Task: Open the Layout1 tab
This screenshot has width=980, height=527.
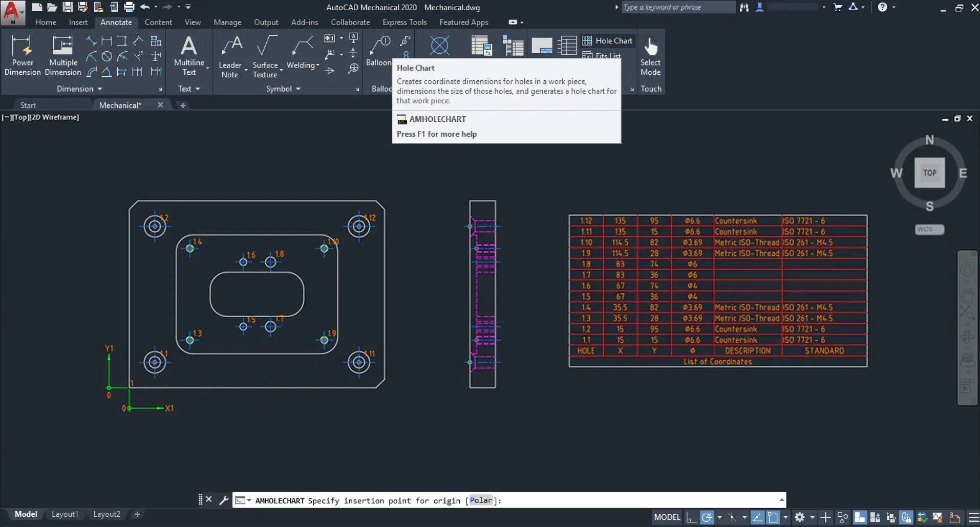Action: click(65, 514)
